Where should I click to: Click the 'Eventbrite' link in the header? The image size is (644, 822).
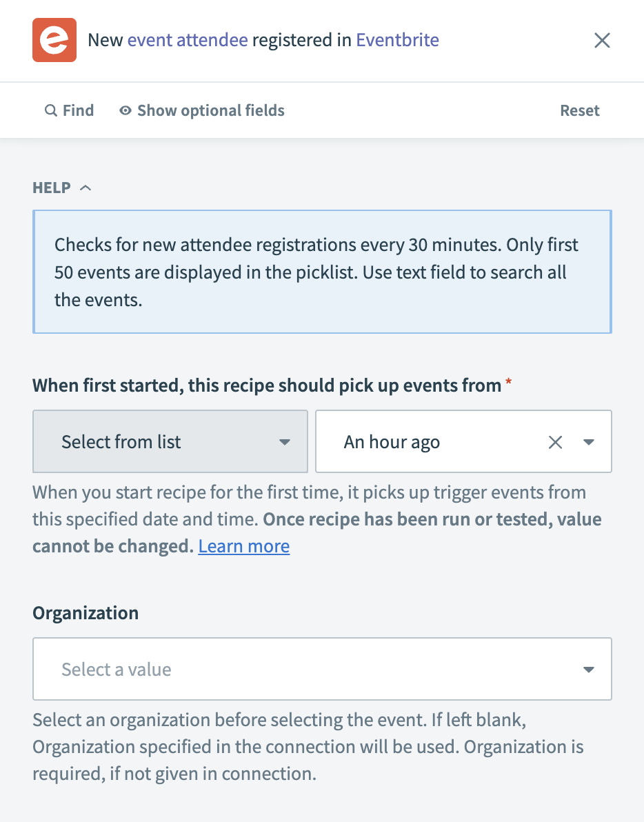pyautogui.click(x=397, y=40)
